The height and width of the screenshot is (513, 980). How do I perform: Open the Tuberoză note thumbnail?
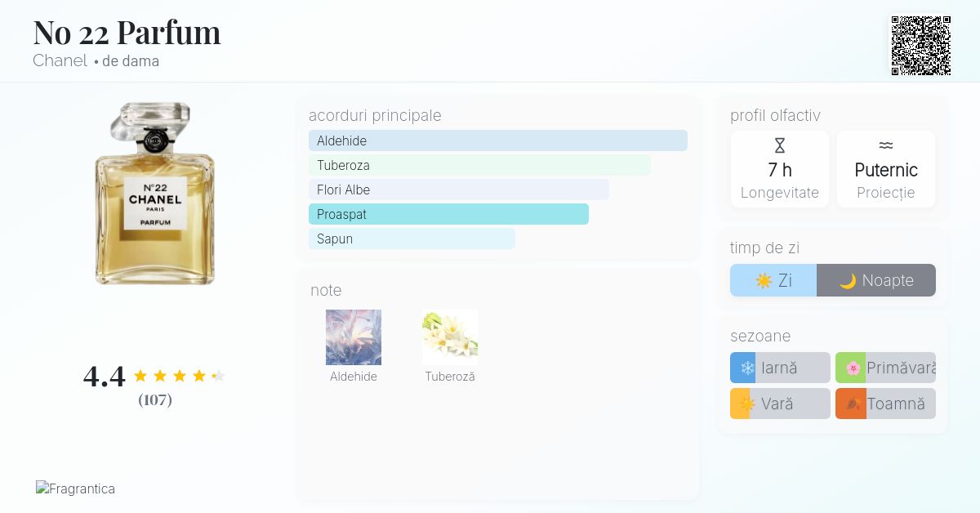450,337
